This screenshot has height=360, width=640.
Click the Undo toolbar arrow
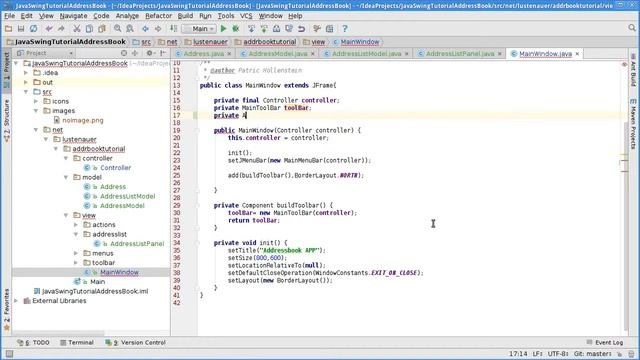[49, 29]
